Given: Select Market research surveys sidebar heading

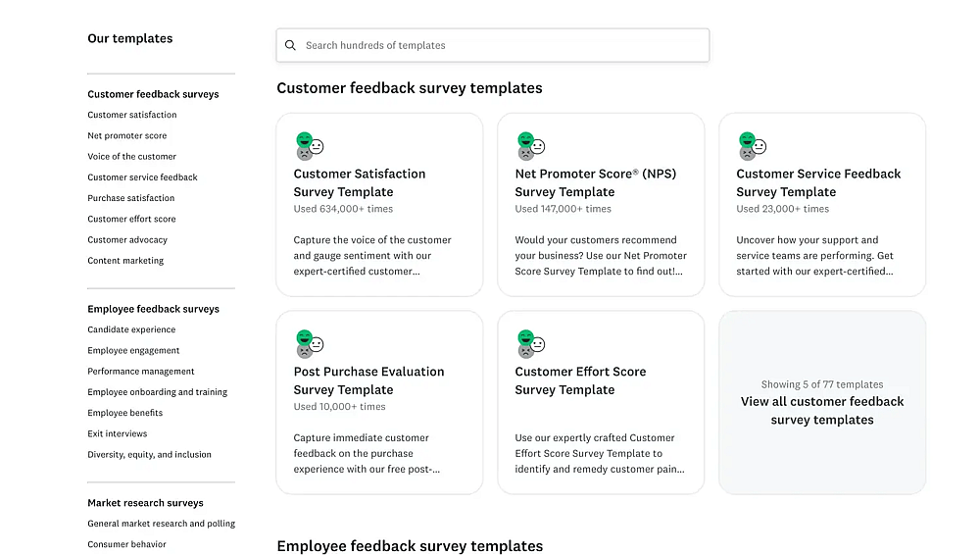Looking at the screenshot, I should [145, 502].
